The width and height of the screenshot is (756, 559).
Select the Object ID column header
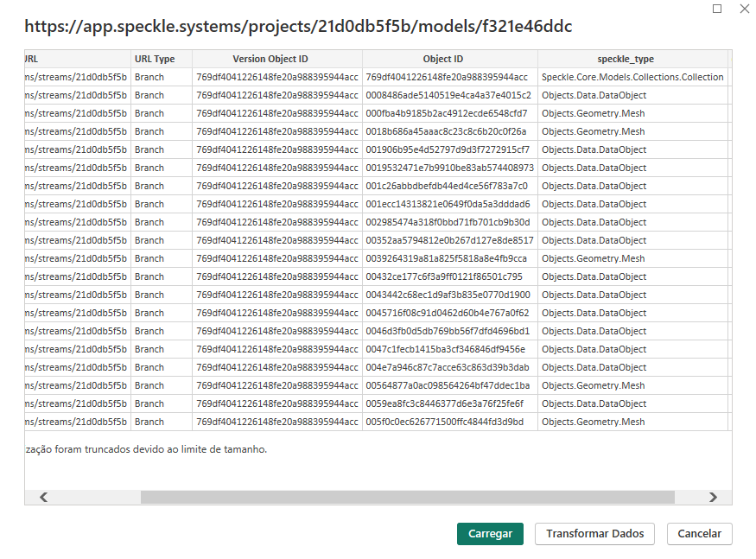[450, 59]
